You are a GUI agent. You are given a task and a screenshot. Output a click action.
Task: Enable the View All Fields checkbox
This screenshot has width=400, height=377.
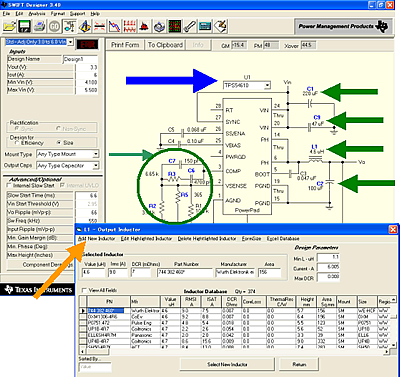tap(84, 290)
